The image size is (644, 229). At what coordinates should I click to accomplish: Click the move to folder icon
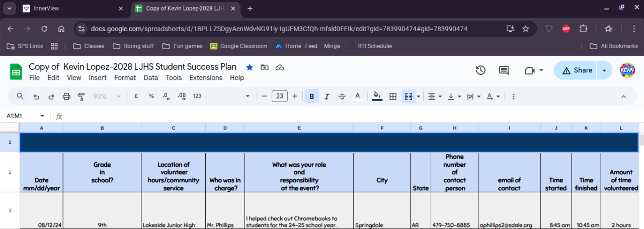265,67
